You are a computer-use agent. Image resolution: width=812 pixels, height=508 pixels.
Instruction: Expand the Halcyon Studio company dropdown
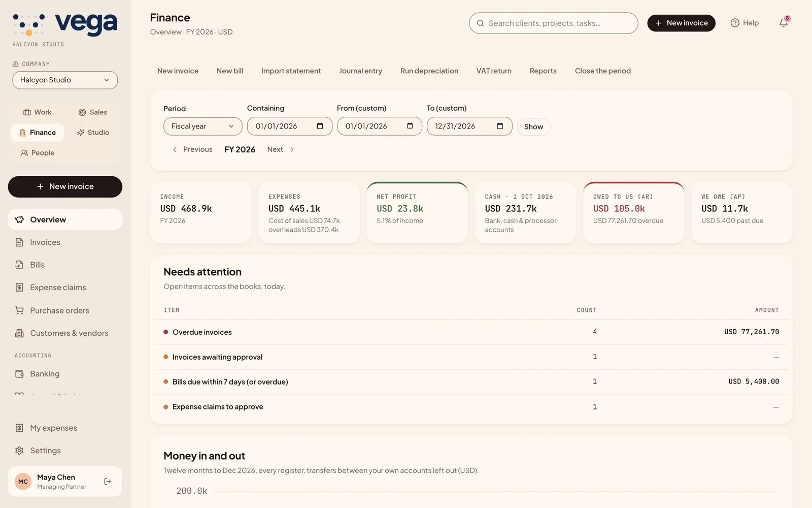click(65, 80)
